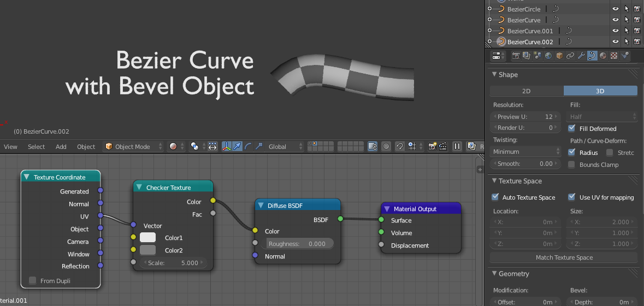
Task: Open the snap element dropdown
Action: pos(415,146)
